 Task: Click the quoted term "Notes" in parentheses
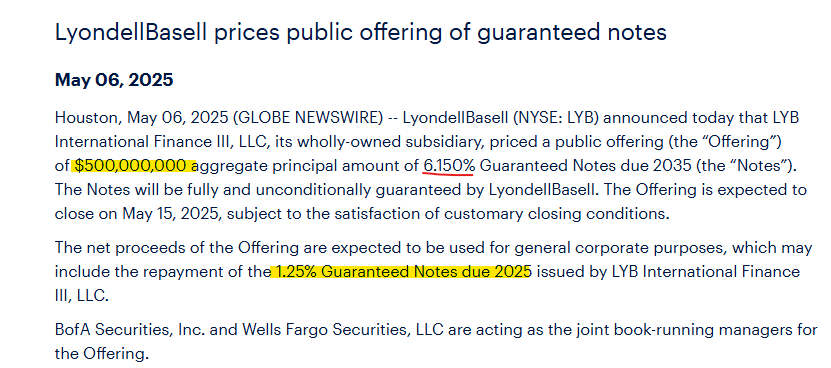(x=761, y=166)
